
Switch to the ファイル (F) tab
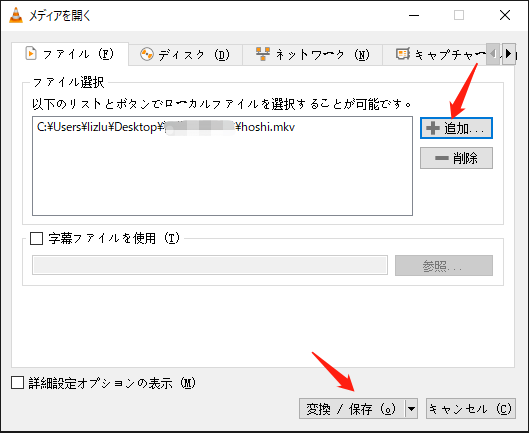click(x=70, y=54)
